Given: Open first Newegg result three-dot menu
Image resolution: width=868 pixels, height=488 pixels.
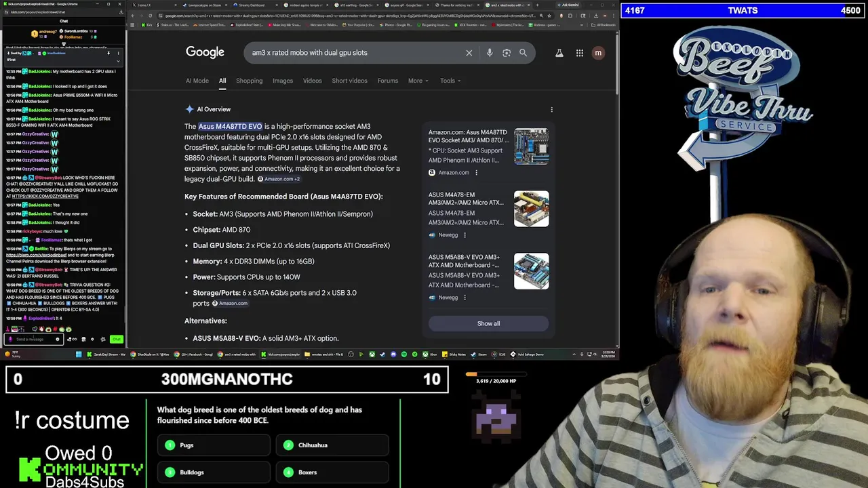Looking at the screenshot, I should pyautogui.click(x=465, y=235).
